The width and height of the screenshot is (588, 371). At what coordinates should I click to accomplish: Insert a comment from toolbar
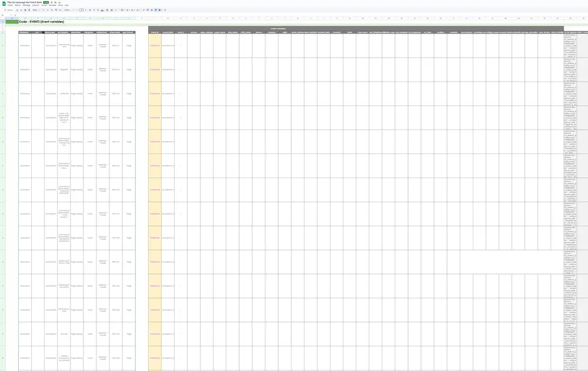point(148,10)
